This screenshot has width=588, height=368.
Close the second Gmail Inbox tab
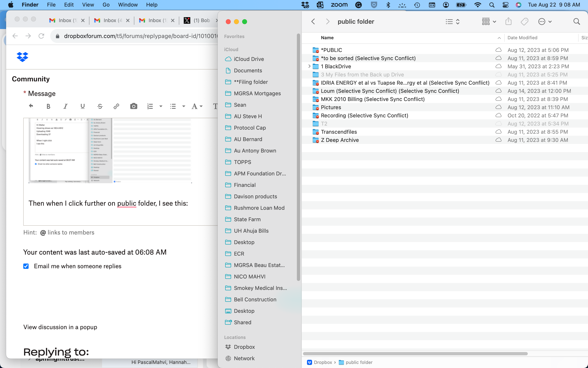tap(128, 20)
